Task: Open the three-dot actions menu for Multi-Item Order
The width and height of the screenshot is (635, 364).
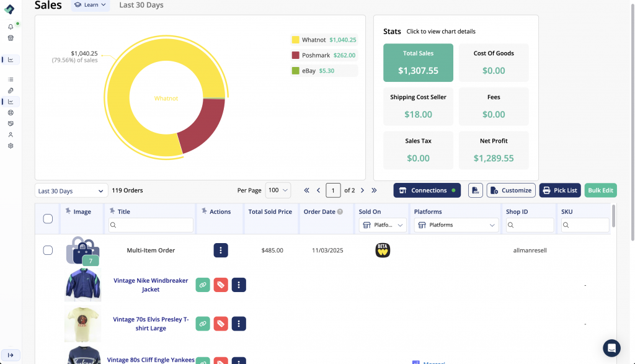Action: 221,251
